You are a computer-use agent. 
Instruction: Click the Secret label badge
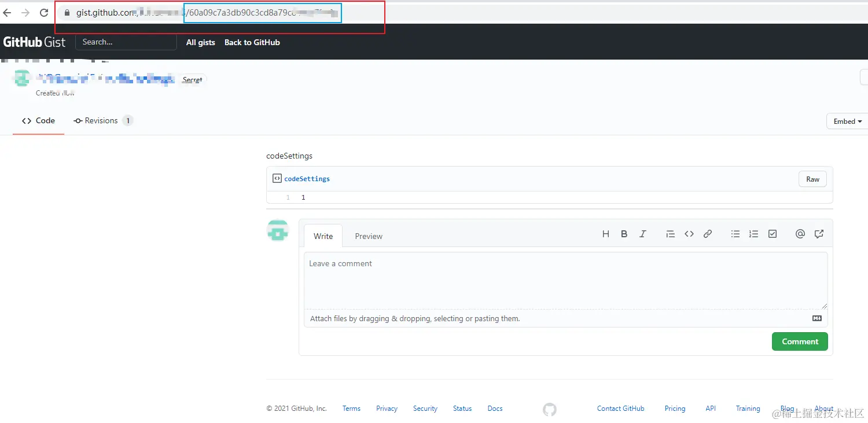193,80
